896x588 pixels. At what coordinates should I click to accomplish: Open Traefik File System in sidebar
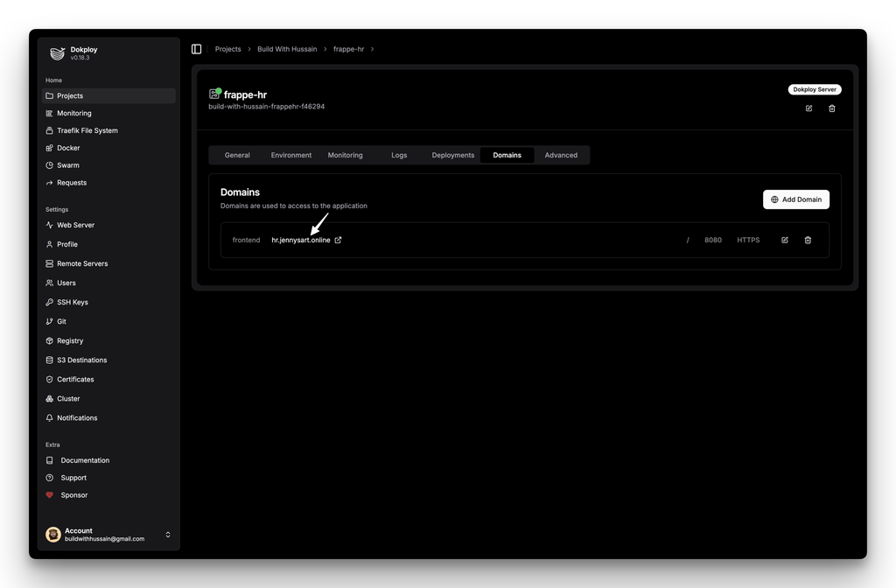pos(87,130)
